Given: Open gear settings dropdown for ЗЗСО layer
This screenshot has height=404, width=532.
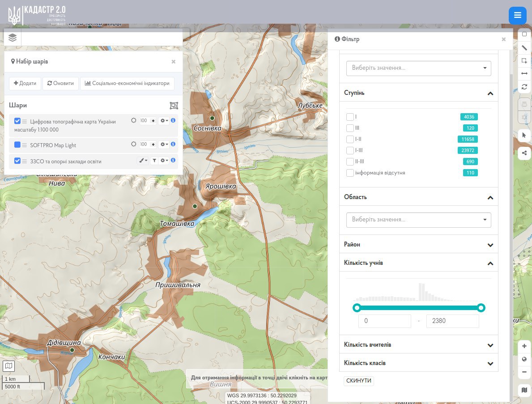Looking at the screenshot, I should click(x=164, y=161).
